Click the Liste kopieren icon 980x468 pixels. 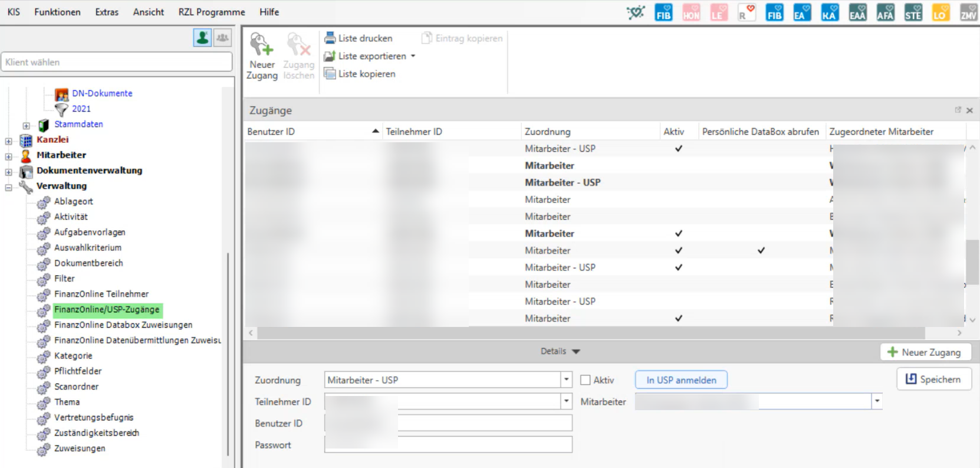point(330,74)
